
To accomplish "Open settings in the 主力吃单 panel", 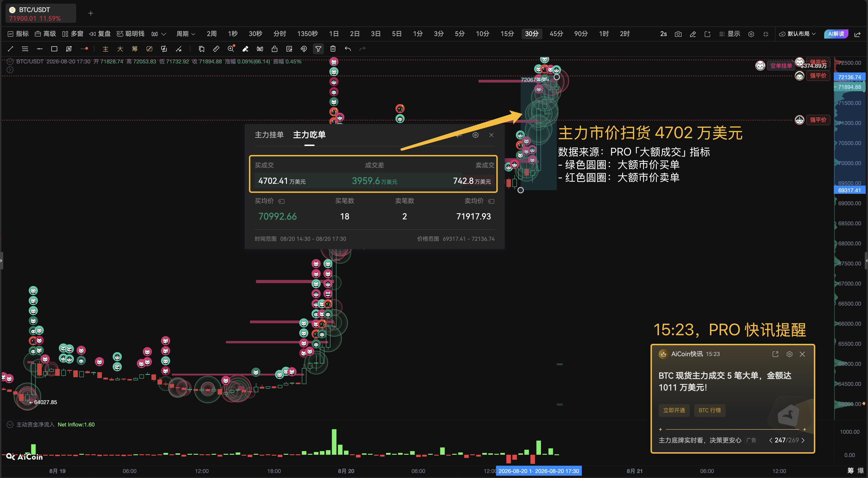I will click(x=476, y=135).
